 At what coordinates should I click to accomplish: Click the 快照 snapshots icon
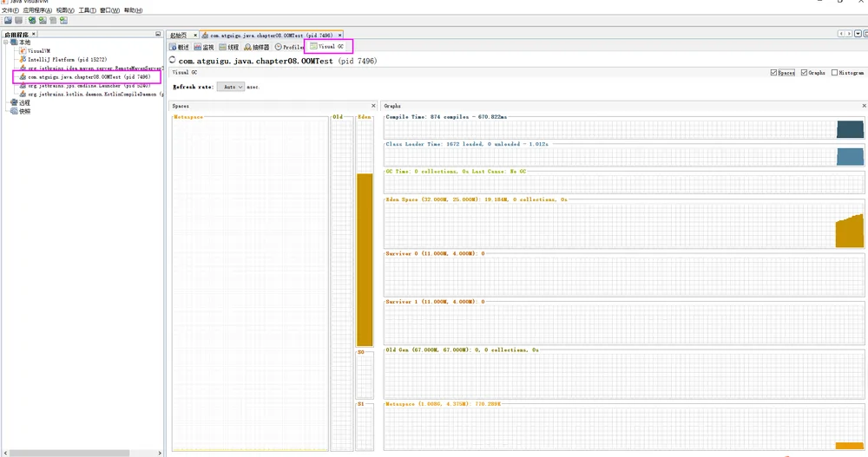coord(15,111)
